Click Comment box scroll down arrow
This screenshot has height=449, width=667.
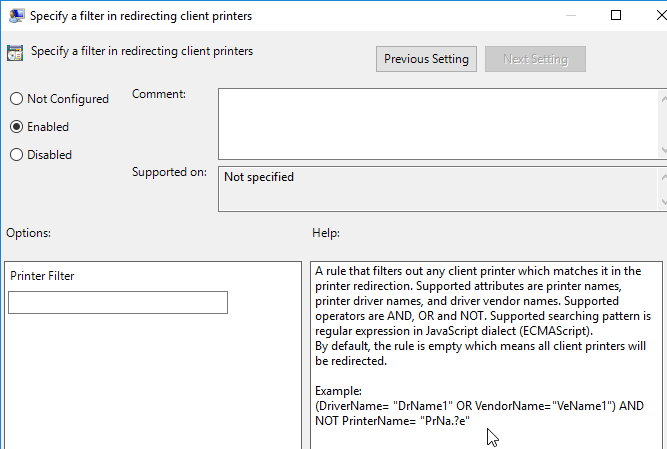(x=664, y=150)
